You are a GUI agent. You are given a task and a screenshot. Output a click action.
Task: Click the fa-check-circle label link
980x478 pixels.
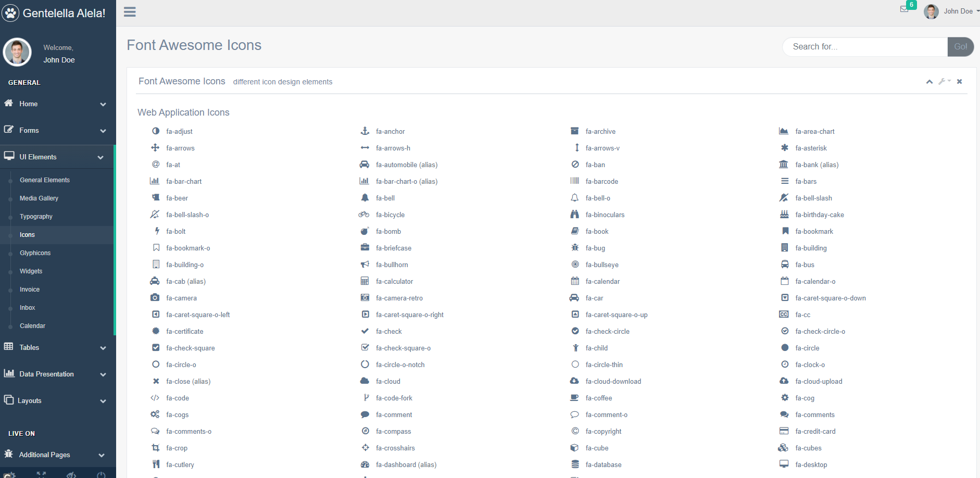coord(608,331)
